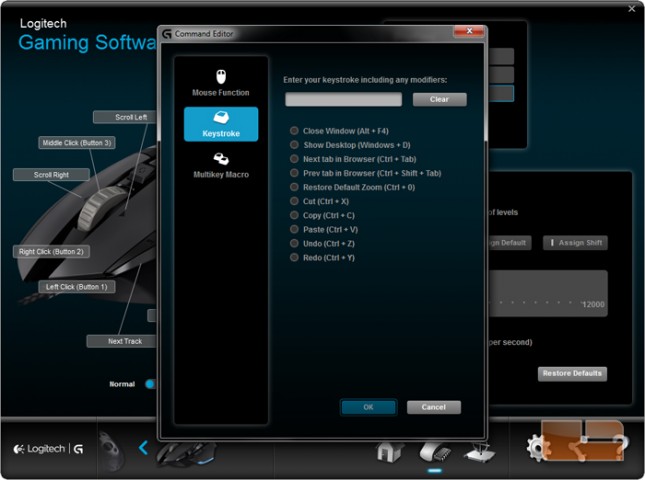Clear the entered keystroke
Screen dimensions: 645x480
pyautogui.click(x=439, y=100)
